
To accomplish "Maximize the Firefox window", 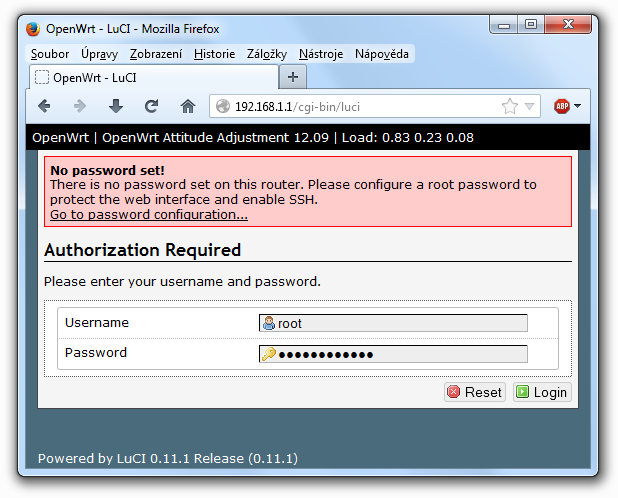I will [x=531, y=25].
